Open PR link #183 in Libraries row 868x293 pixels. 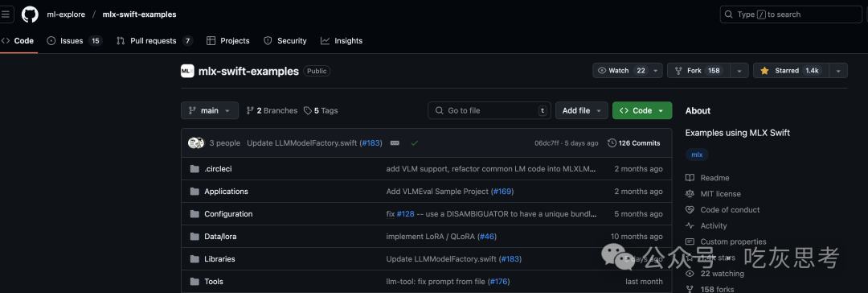510,258
